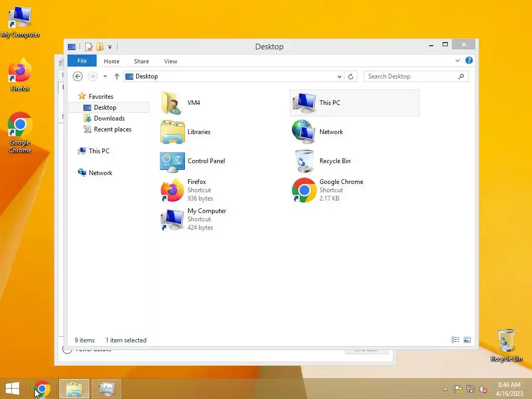Image resolution: width=532 pixels, height=399 pixels.
Task: Click the muted speaker tray icon
Action: (483, 389)
